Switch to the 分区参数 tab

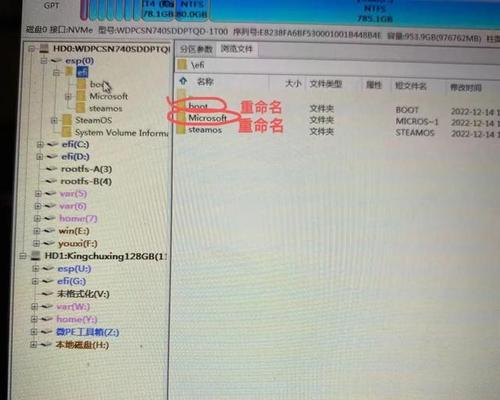196,49
